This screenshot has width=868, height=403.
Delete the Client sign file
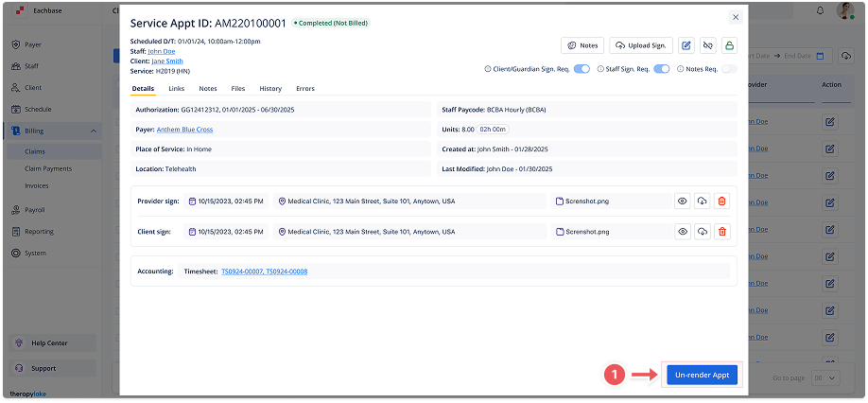click(x=721, y=232)
